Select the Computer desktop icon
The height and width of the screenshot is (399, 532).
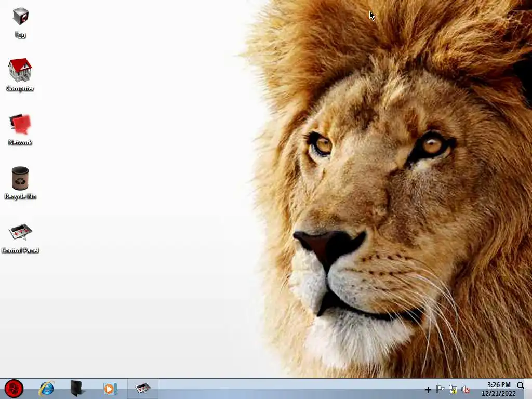coord(20,75)
